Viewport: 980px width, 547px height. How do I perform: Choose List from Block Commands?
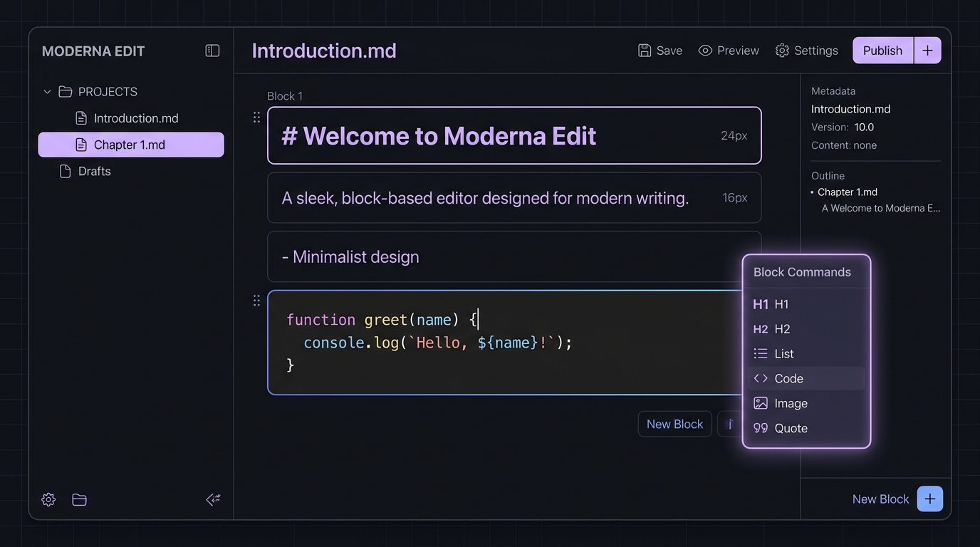coord(806,353)
